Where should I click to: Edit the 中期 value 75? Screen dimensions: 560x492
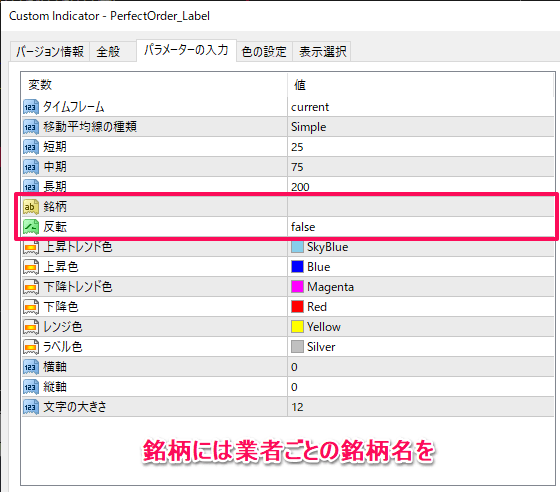pyautogui.click(x=297, y=167)
